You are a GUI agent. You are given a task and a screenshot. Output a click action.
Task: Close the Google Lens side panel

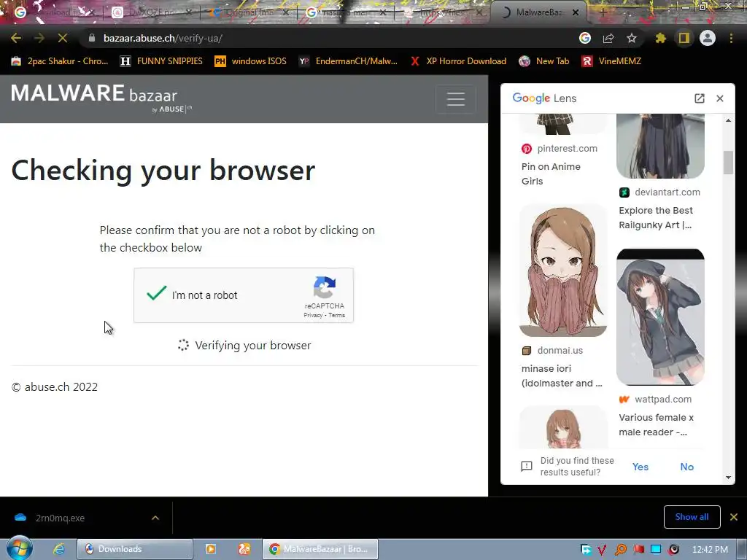point(720,98)
